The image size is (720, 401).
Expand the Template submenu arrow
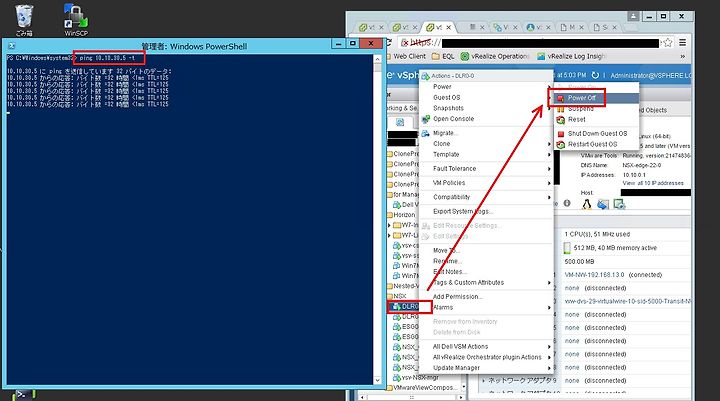(549, 154)
